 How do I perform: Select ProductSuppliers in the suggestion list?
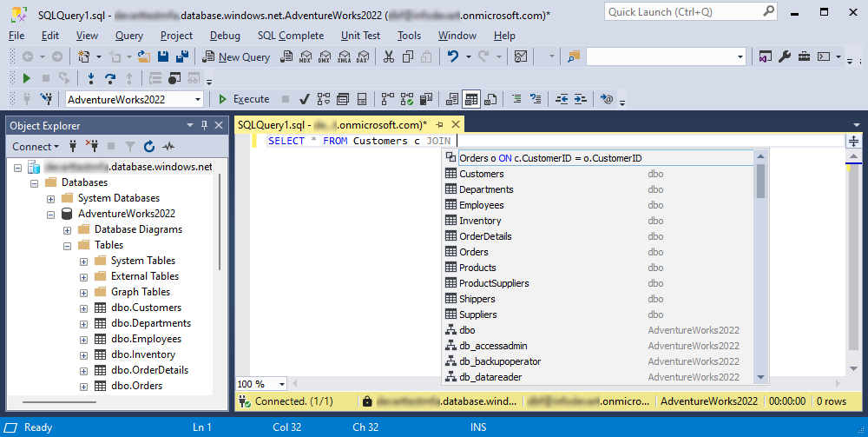click(598, 283)
